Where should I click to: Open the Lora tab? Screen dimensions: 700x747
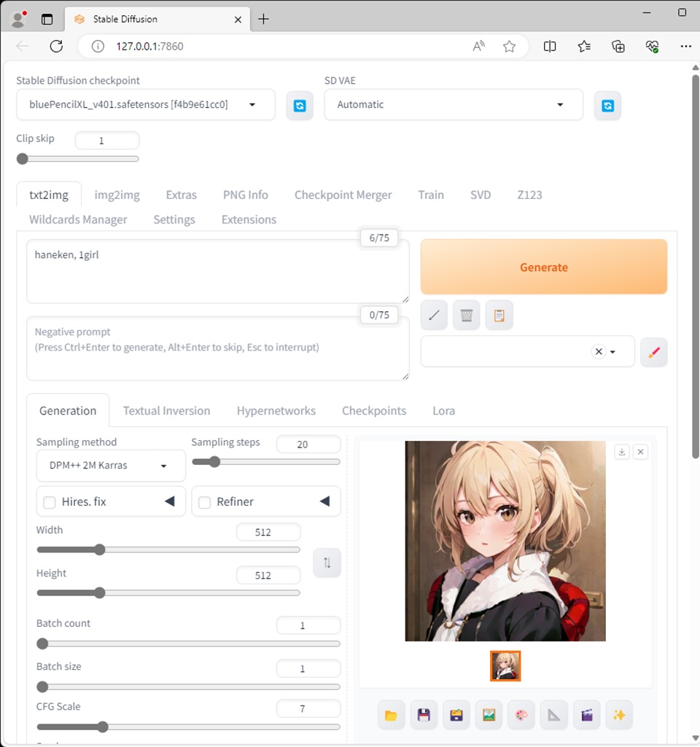click(x=443, y=411)
